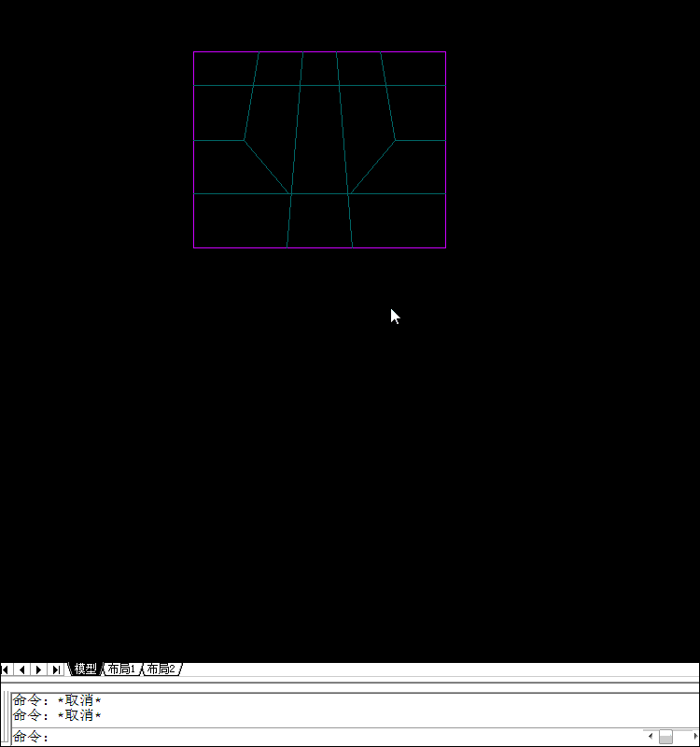Jump to the last layout tab arrow

coord(56,669)
